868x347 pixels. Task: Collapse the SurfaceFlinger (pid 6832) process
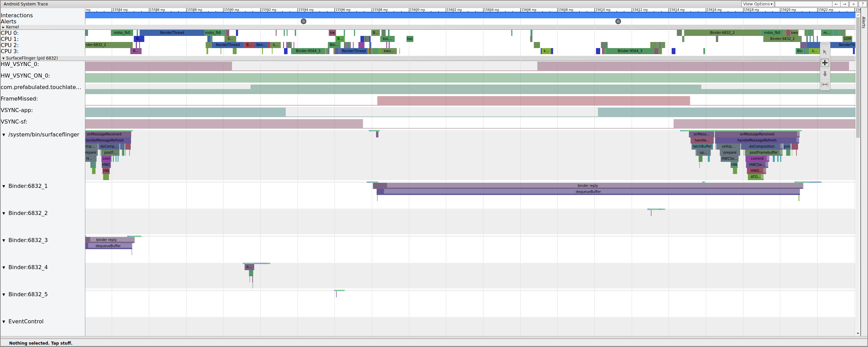tap(3, 58)
